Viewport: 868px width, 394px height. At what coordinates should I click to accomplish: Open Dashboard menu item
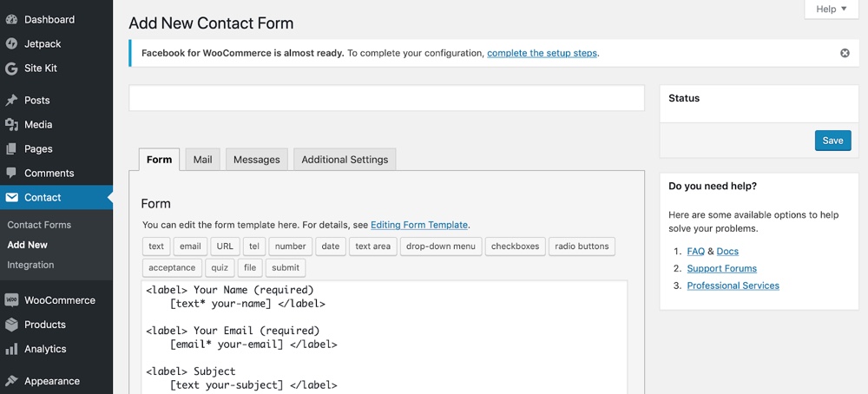(x=56, y=19)
